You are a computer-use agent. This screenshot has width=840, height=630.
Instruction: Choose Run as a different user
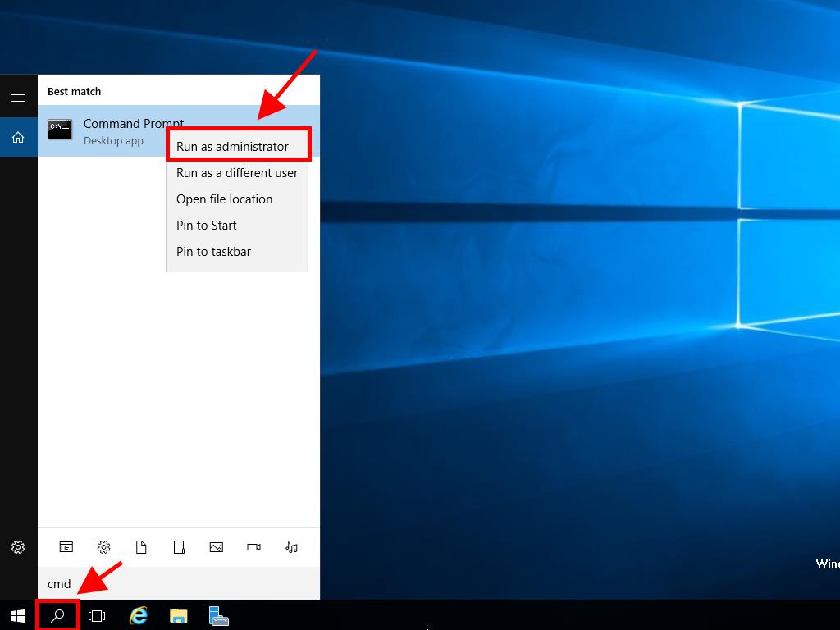click(x=237, y=173)
